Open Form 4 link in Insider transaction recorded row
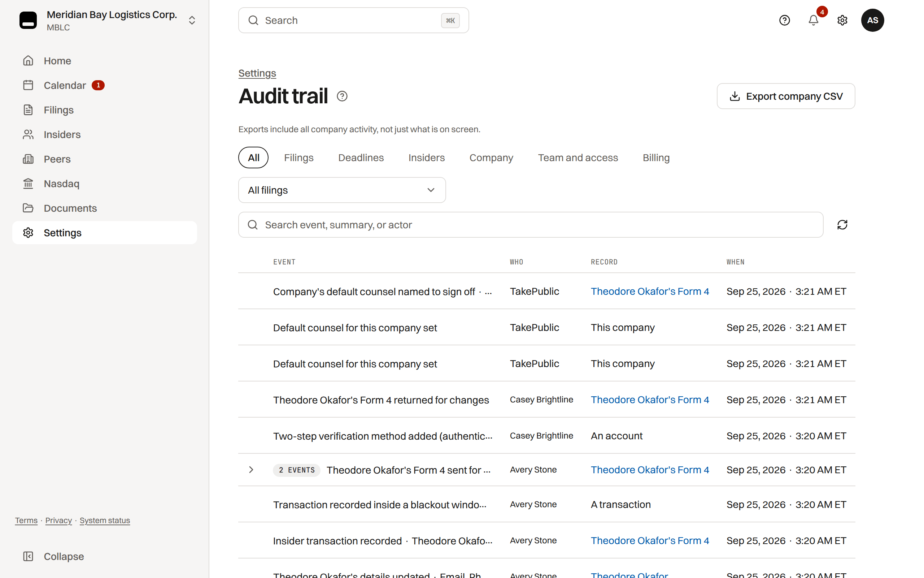The width and height of the screenshot is (924, 578). click(x=650, y=540)
